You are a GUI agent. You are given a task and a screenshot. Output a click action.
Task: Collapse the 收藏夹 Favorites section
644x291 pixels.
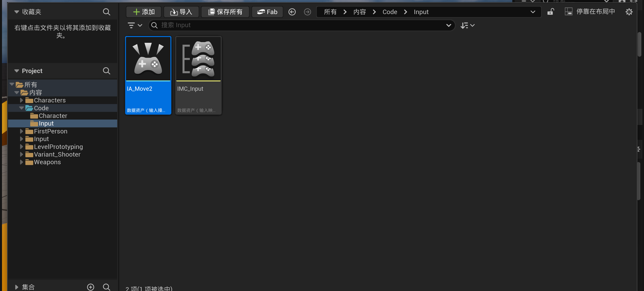(17, 12)
